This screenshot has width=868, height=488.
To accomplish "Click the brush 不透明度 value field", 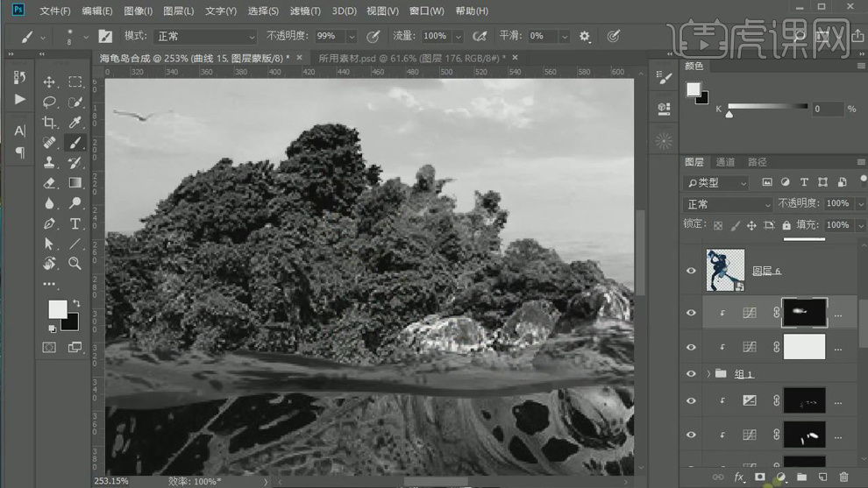I will coord(328,37).
